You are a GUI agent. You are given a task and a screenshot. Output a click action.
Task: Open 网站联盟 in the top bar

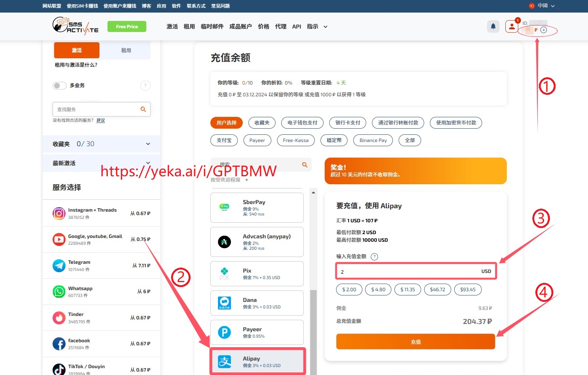(52, 6)
